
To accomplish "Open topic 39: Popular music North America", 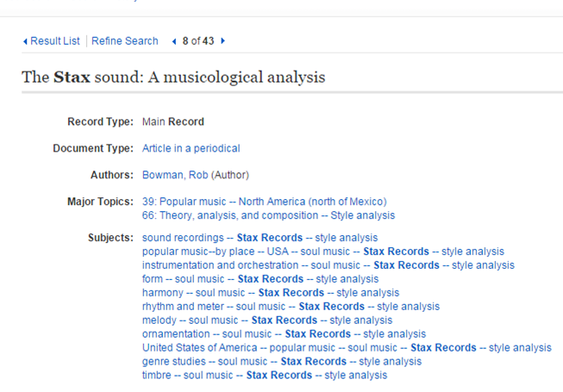I will (x=265, y=202).
